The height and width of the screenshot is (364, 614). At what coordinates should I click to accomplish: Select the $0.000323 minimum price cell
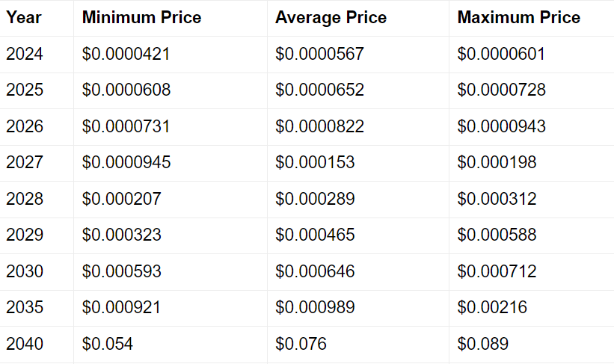click(x=121, y=235)
